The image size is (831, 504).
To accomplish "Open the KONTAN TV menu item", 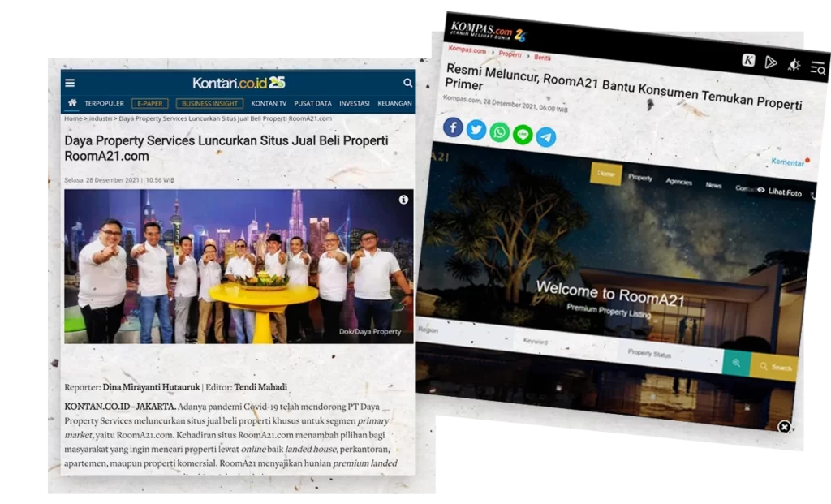I will pyautogui.click(x=269, y=103).
